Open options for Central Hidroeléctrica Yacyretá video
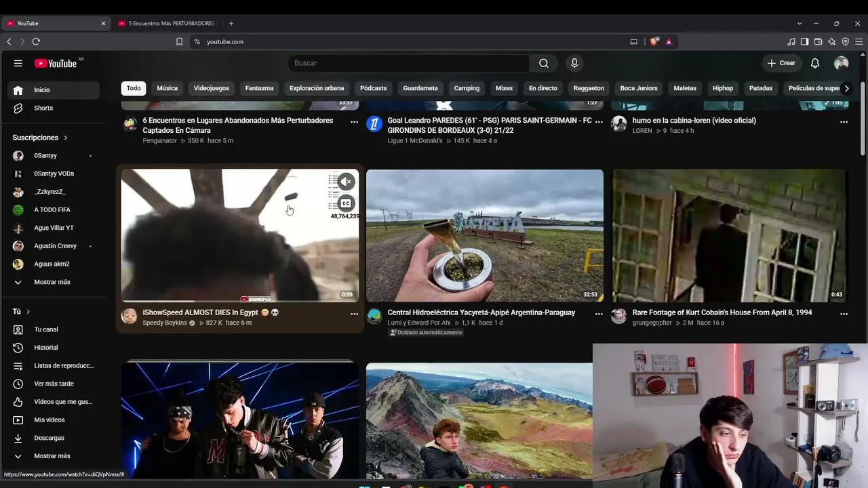 599,314
